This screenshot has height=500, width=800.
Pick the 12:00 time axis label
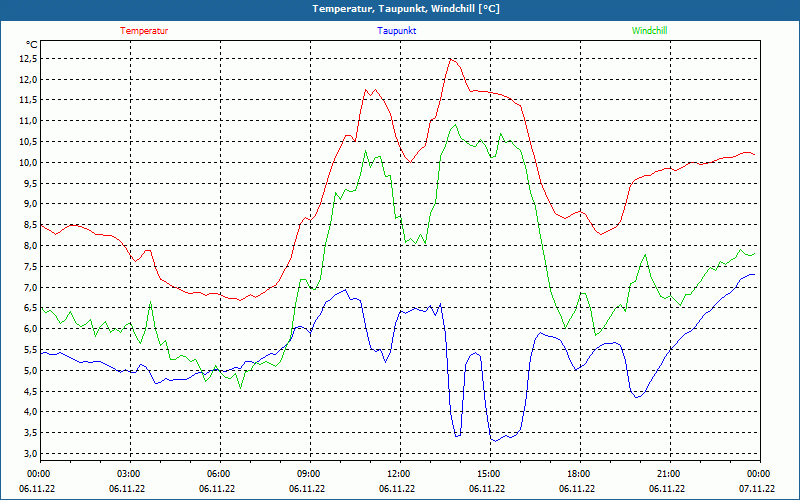tap(401, 474)
